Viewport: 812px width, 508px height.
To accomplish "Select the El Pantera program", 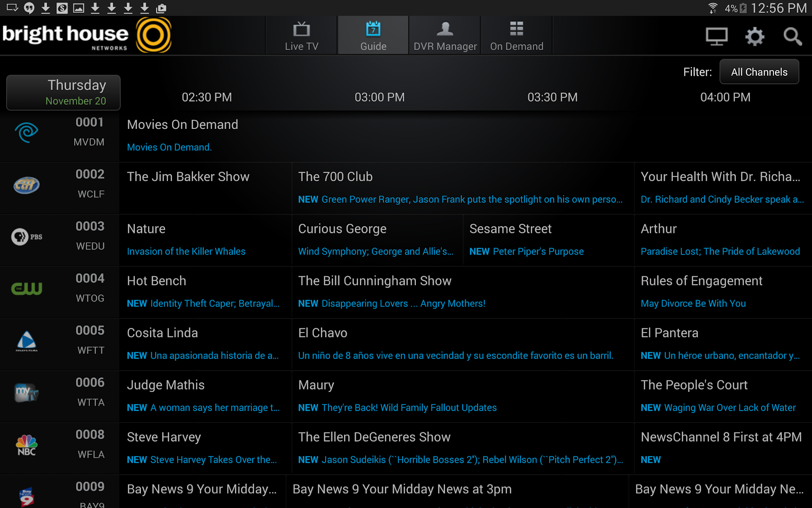I will [723, 345].
